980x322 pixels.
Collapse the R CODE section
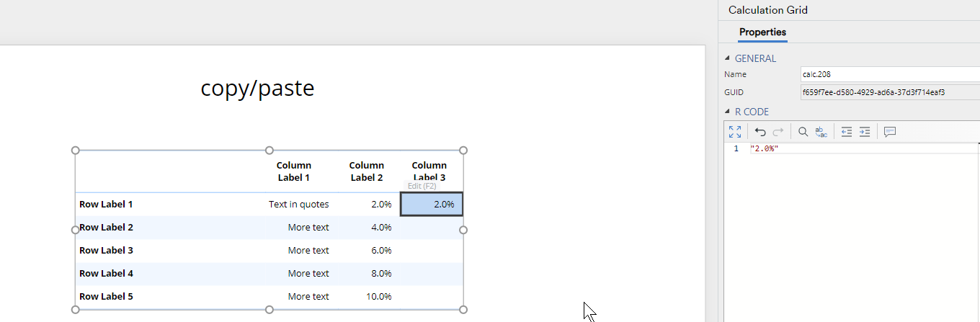pyautogui.click(x=727, y=112)
